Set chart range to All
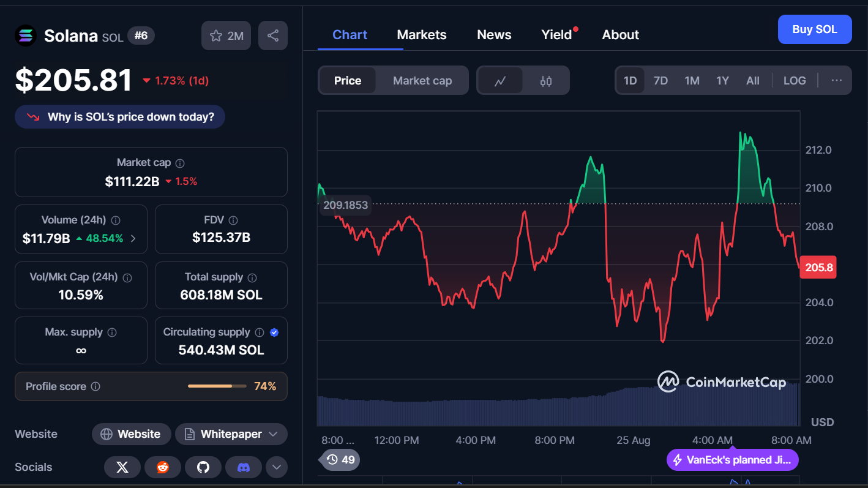The width and height of the screenshot is (868, 488). coord(753,81)
